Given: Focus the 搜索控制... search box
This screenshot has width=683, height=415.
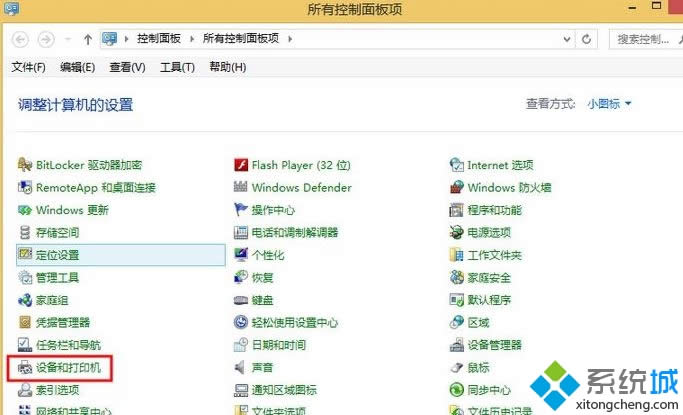Looking at the screenshot, I should point(646,39).
